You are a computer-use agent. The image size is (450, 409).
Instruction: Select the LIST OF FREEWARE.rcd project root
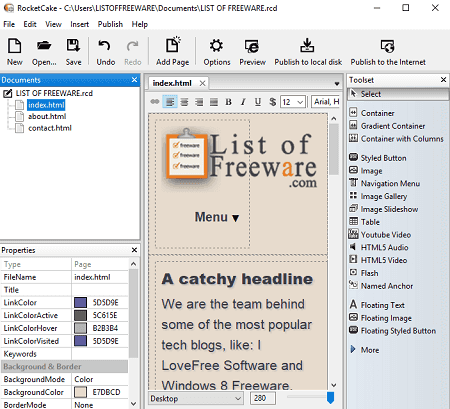[x=54, y=93]
